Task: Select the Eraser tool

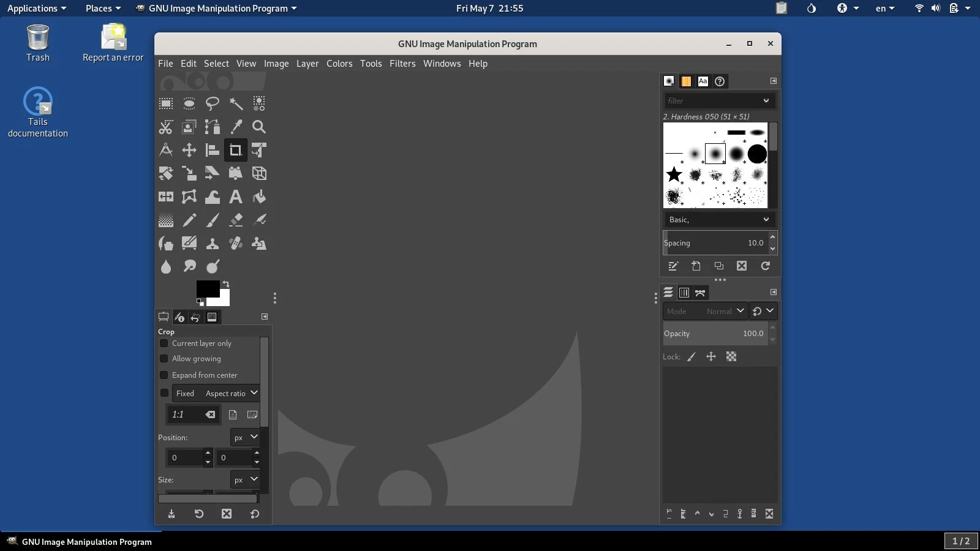Action: coord(236,220)
